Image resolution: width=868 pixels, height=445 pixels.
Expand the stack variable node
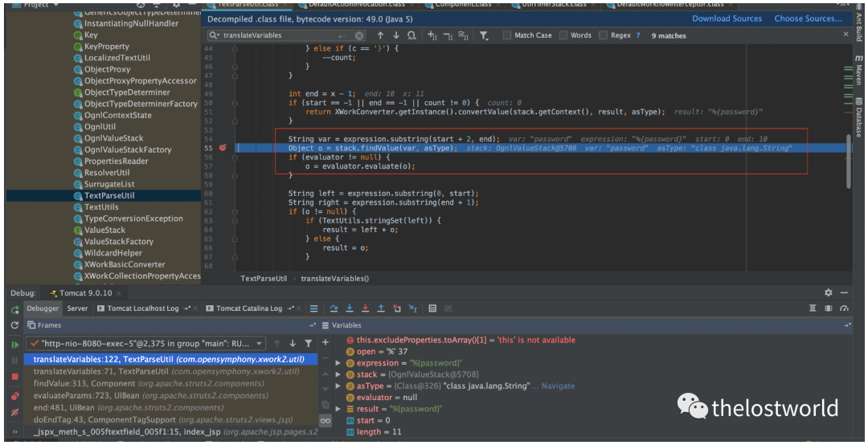click(338, 374)
